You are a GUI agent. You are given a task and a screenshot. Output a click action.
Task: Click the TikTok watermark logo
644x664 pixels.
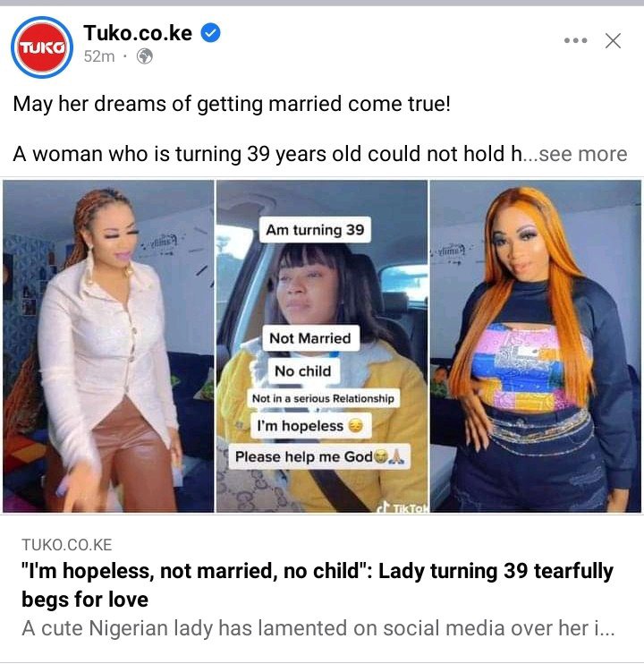(402, 507)
